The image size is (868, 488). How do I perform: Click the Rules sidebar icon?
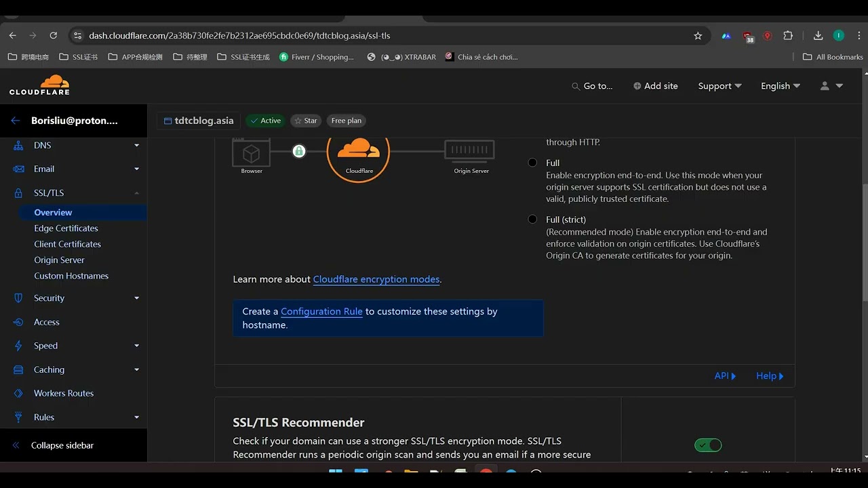tap(18, 417)
